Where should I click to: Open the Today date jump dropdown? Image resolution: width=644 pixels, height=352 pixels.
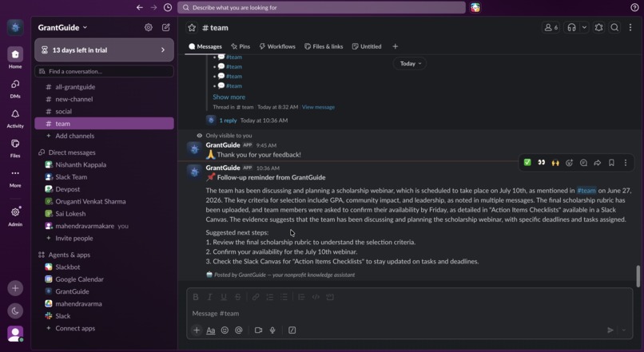411,64
